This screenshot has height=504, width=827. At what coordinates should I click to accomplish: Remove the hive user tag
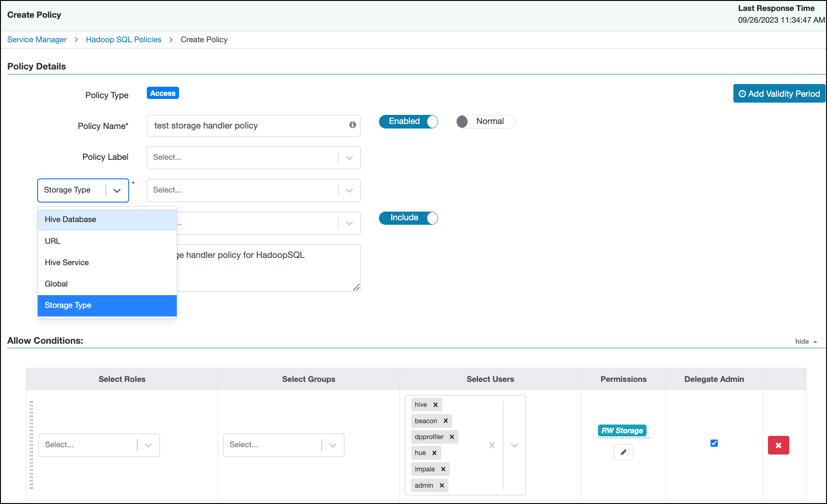(435, 405)
